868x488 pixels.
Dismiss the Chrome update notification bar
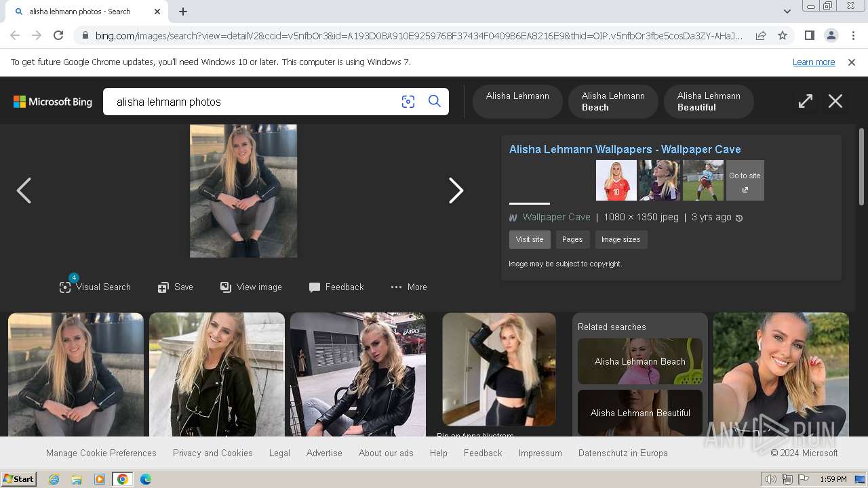point(852,62)
